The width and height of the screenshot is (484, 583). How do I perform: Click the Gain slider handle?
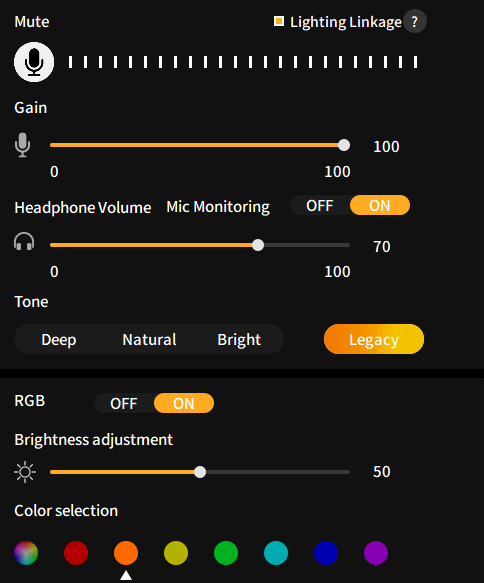tap(344, 145)
